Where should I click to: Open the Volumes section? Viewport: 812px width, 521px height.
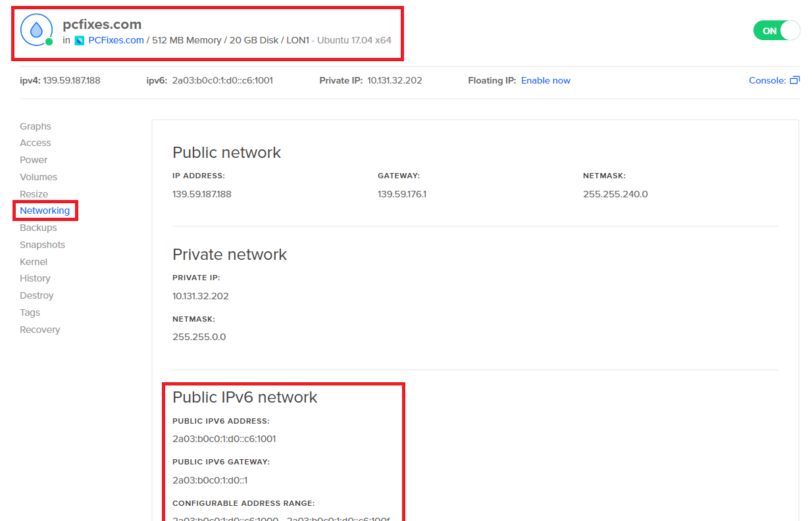tap(38, 177)
